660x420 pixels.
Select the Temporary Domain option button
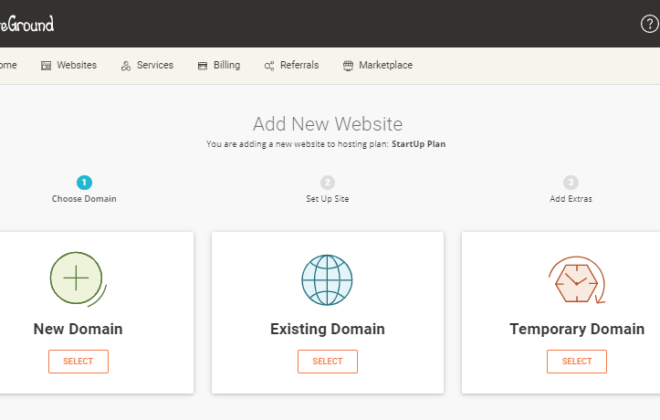pos(577,362)
